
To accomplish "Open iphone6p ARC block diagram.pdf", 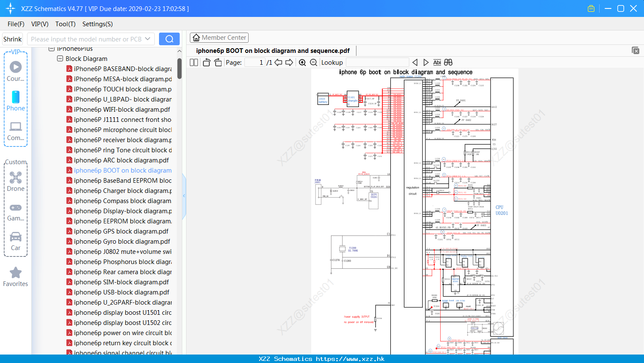I will click(x=118, y=160).
